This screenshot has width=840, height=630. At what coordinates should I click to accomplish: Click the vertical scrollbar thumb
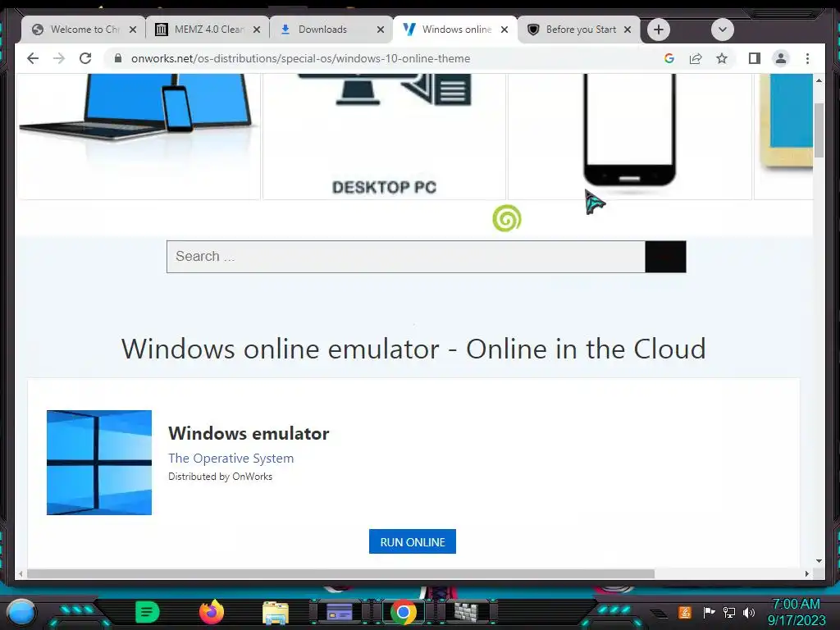pyautogui.click(x=819, y=130)
